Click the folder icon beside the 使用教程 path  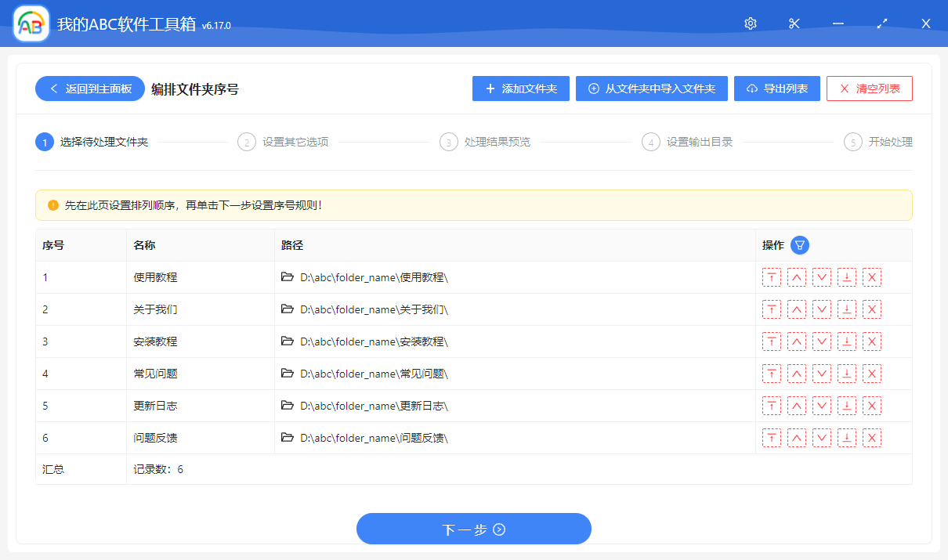[288, 276]
